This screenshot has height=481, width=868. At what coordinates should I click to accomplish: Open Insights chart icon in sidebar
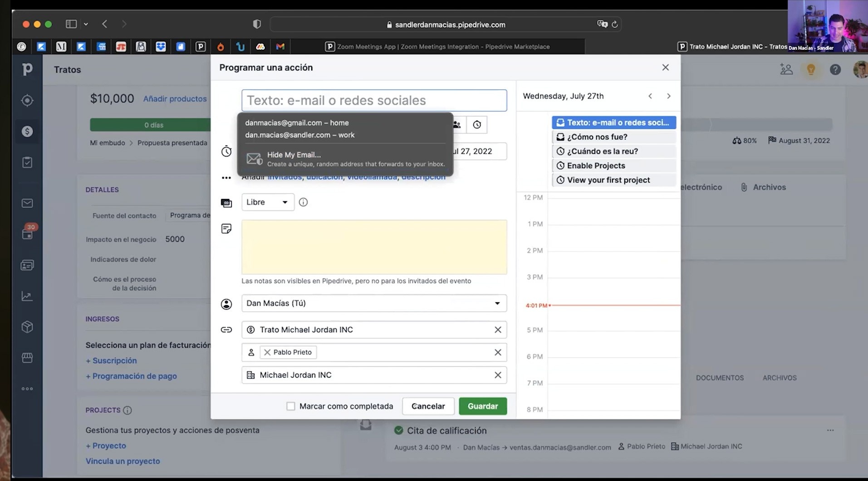pyautogui.click(x=27, y=296)
